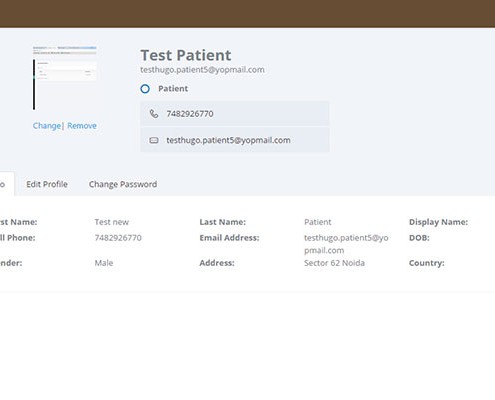Click the phone number row 7482926770
The height and width of the screenshot is (400, 495).
tap(235, 114)
